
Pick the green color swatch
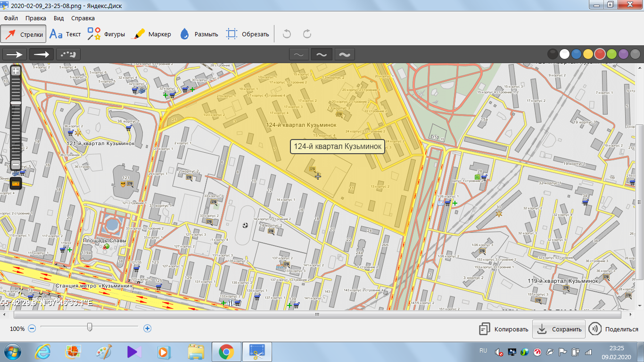coord(612,55)
